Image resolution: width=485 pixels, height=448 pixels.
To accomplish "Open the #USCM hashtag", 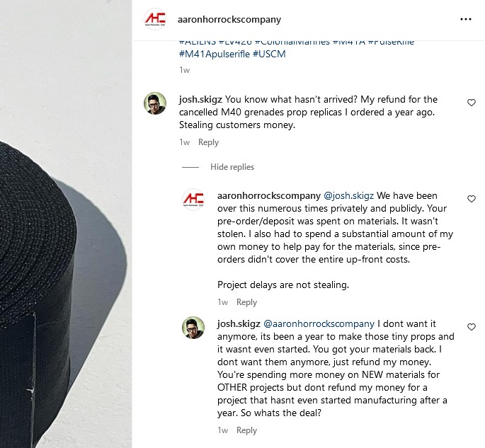I will pos(269,54).
